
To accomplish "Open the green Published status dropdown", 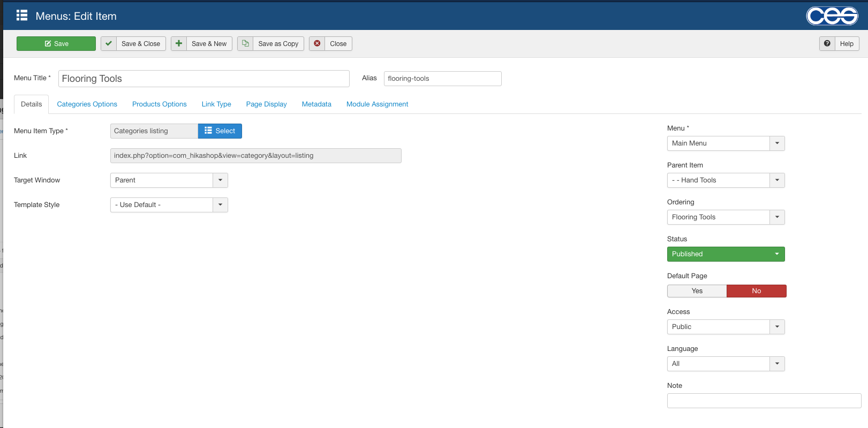I will tap(726, 254).
